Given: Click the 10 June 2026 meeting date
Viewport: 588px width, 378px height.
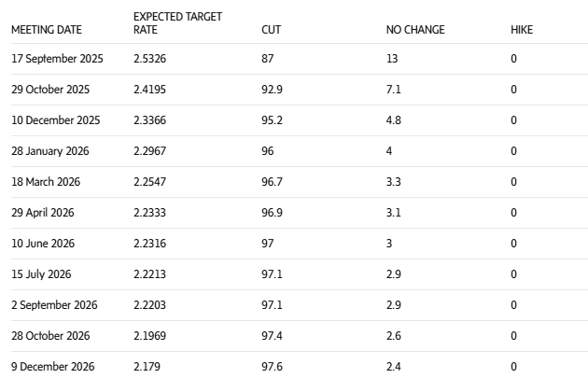Looking at the screenshot, I should (x=43, y=244).
